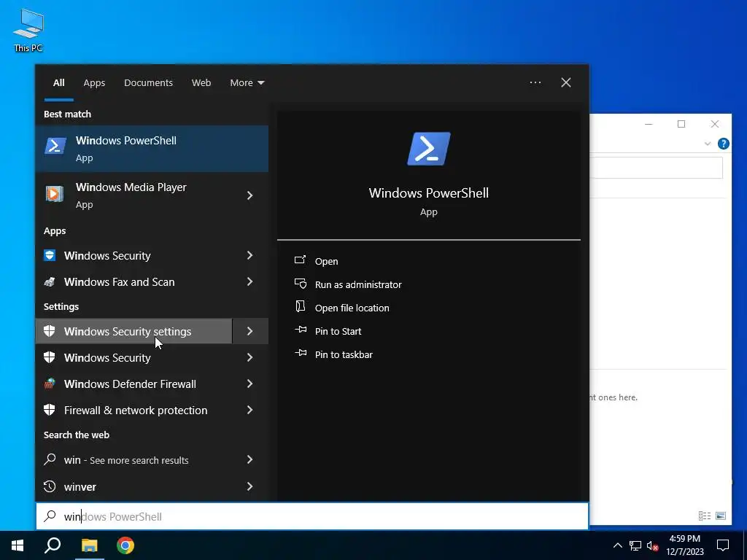747x560 pixels.
Task: Show hidden icons in system tray
Action: [617, 545]
